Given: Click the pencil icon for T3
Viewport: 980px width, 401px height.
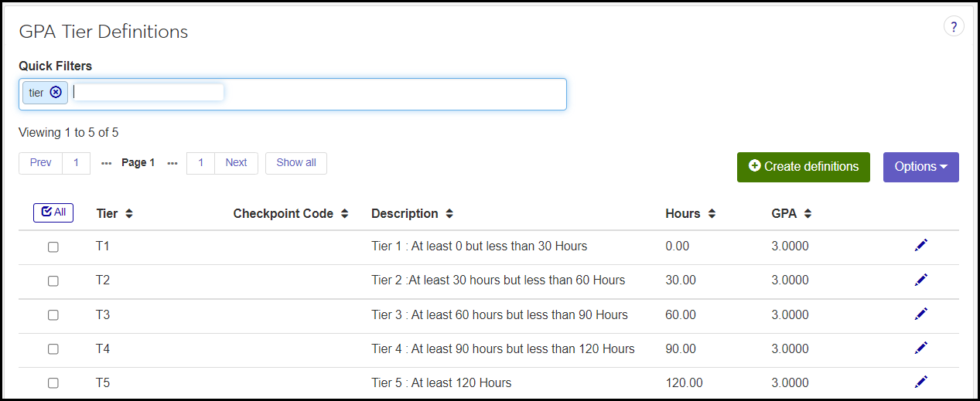Looking at the screenshot, I should coord(920,314).
